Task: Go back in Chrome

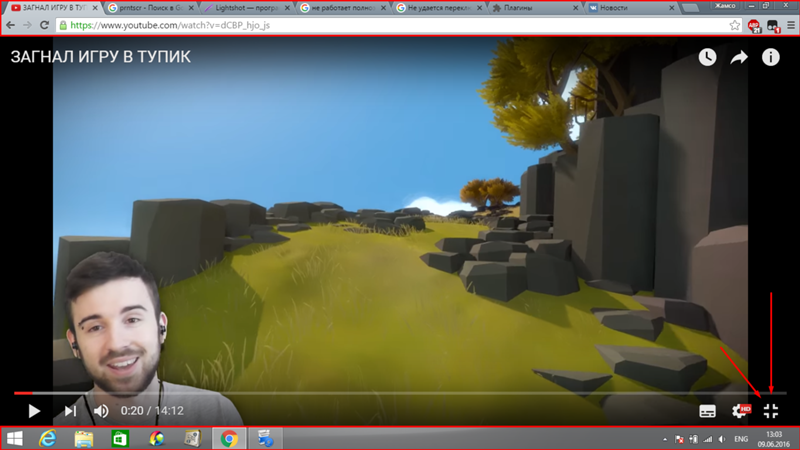Action: pyautogui.click(x=11, y=25)
